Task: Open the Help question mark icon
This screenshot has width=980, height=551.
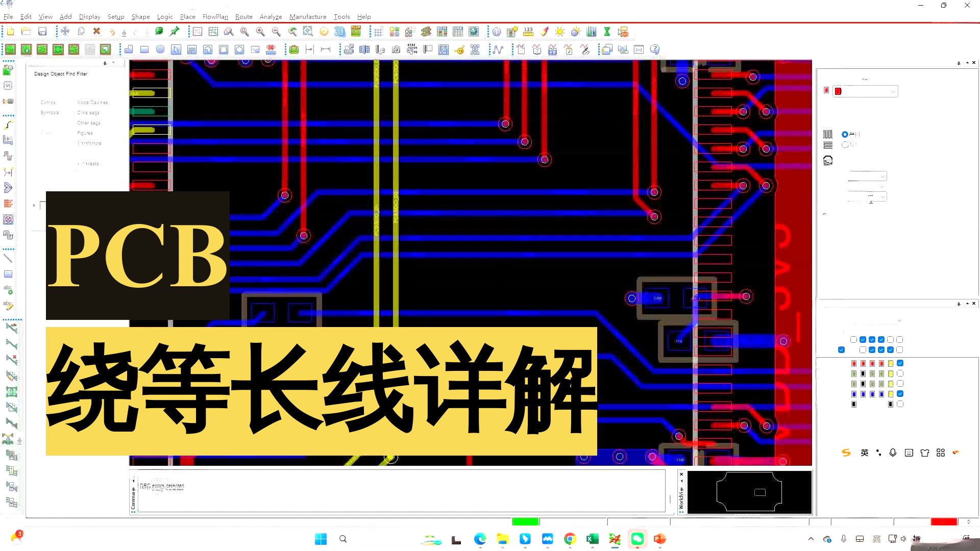Action: coord(655,49)
